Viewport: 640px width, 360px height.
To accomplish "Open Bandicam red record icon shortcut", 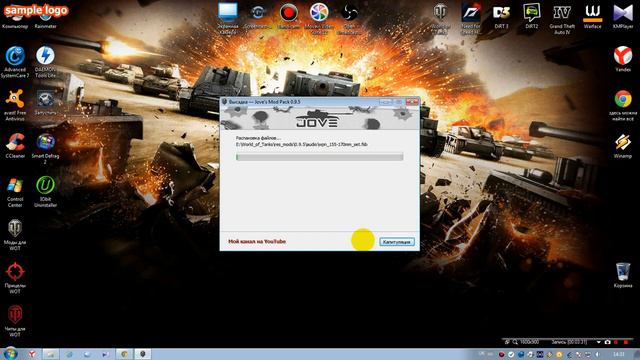I will [x=289, y=16].
